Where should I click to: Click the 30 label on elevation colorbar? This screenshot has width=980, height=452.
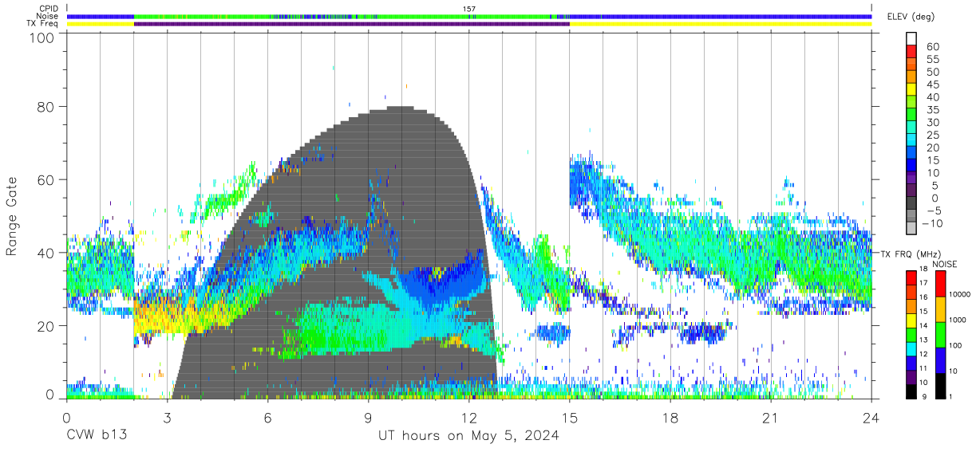pos(933,123)
